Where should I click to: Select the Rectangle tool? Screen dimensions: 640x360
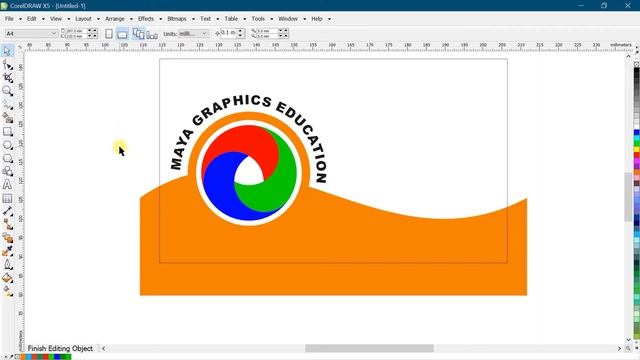point(7,131)
